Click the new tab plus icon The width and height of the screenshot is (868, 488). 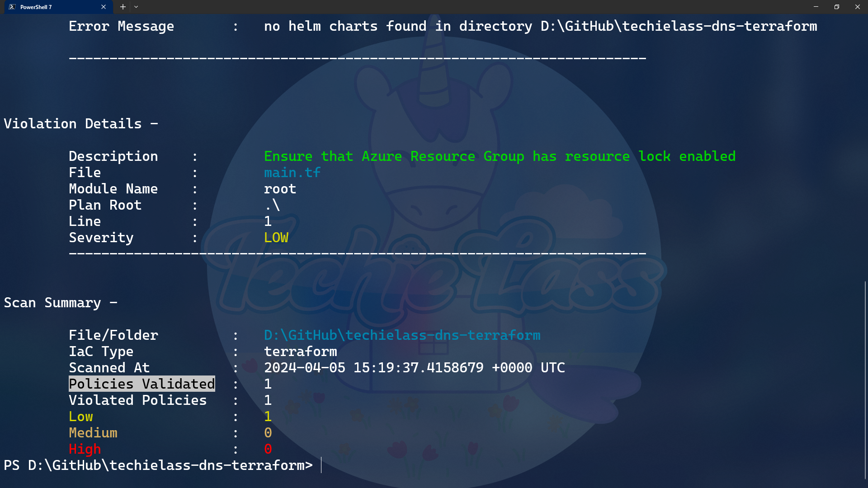point(123,7)
